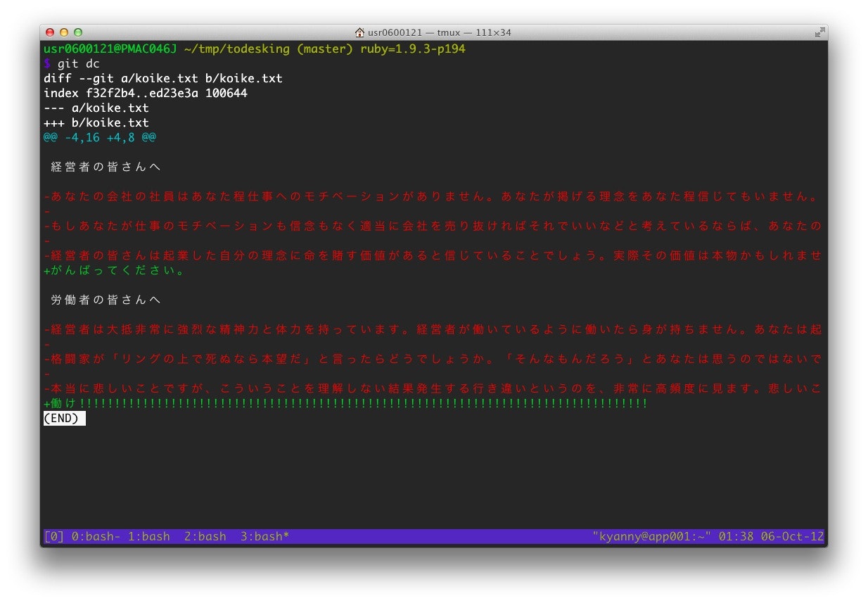Click the path ~/tmp/todesking in the prompt
This screenshot has width=868, height=603.
(237, 49)
